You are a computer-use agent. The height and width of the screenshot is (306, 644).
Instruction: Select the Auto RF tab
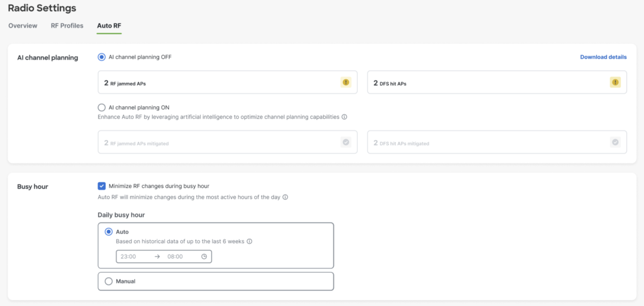click(109, 26)
